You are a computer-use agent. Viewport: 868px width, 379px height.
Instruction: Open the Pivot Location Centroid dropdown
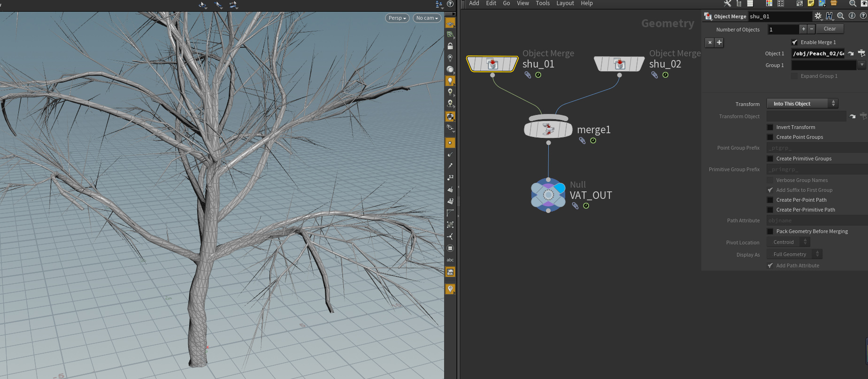tap(788, 242)
